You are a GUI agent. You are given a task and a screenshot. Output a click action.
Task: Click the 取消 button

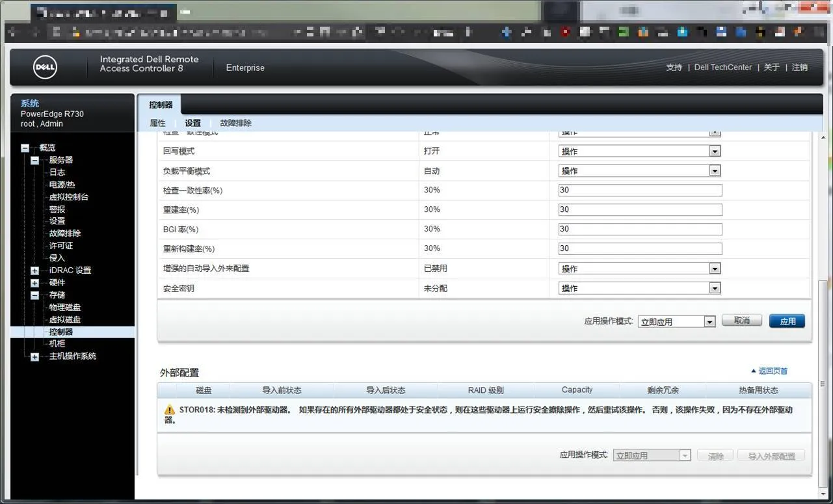tap(742, 321)
